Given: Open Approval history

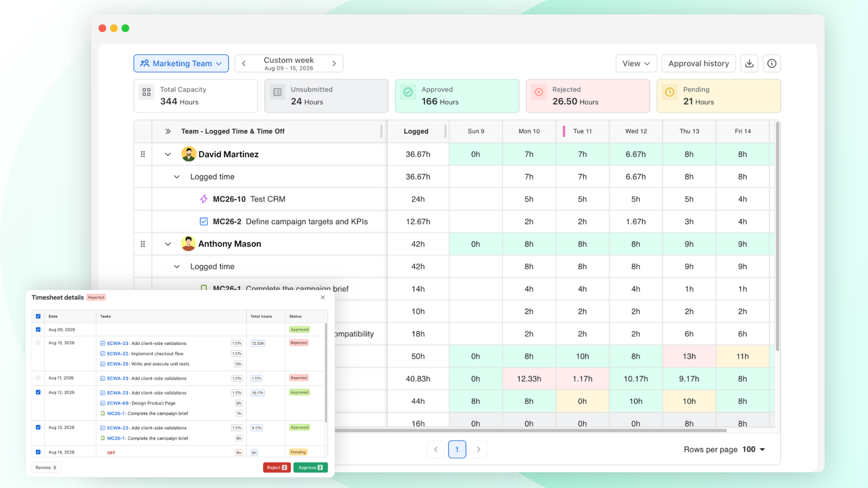Looking at the screenshot, I should pos(699,63).
